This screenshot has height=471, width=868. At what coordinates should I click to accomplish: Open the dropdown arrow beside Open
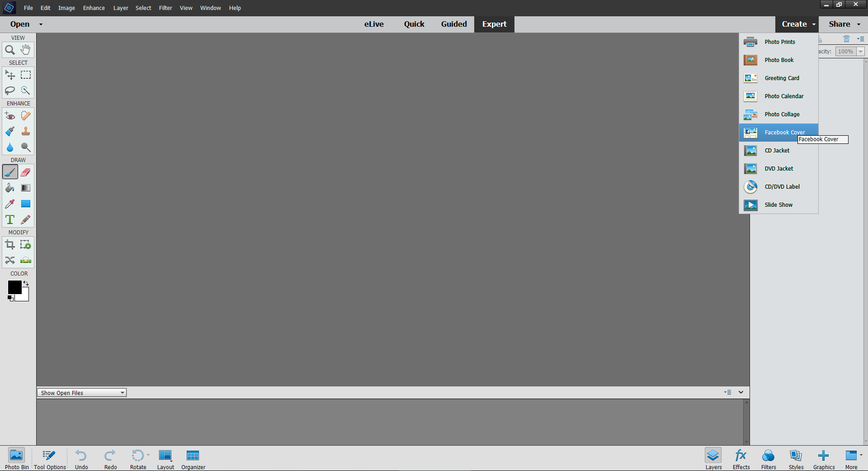pyautogui.click(x=40, y=24)
